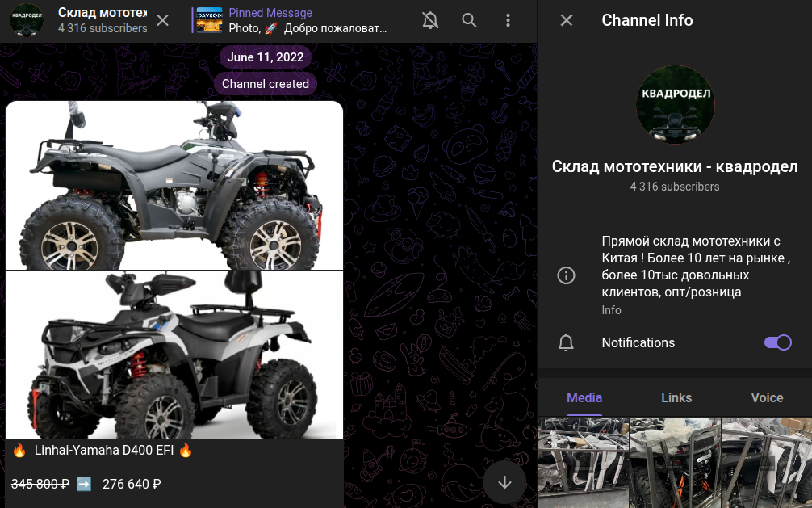The width and height of the screenshot is (812, 508).
Task: Click the '276 640 ₽' price text
Action: pos(132,484)
